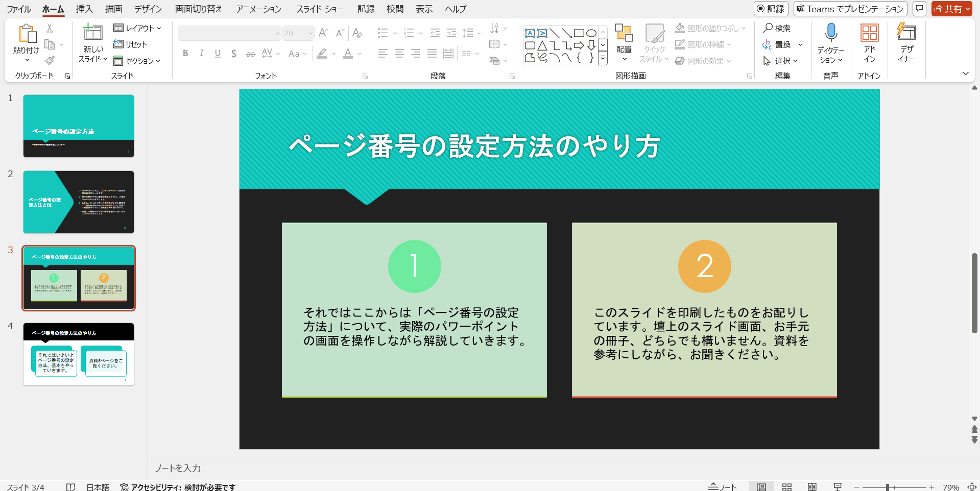Screen dimensions: 980x491
Task: Start ディクテーション dictation microphone
Action: coord(831,33)
